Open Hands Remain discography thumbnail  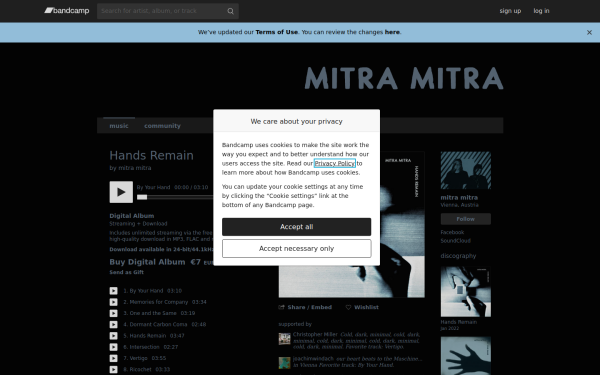coord(466,292)
